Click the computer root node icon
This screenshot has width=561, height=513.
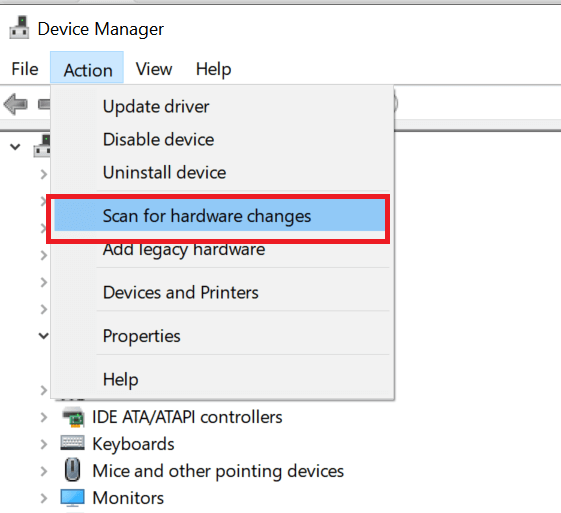click(42, 147)
